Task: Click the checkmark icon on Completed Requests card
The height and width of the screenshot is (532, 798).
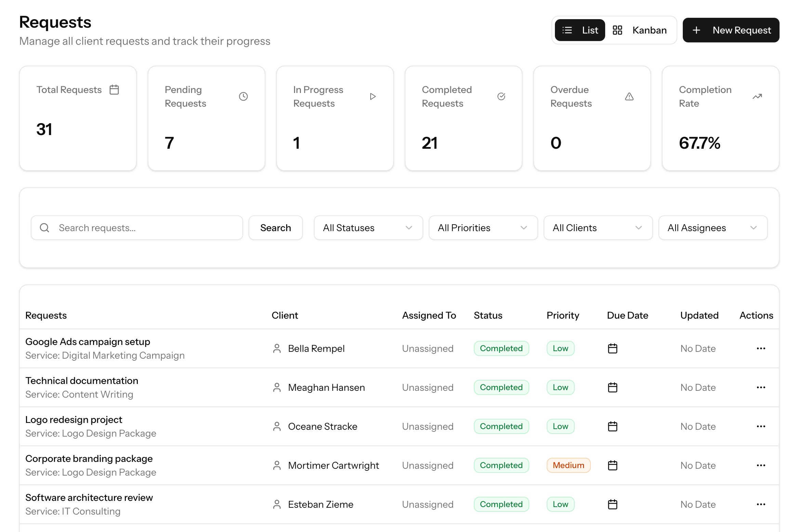Action: click(x=501, y=96)
